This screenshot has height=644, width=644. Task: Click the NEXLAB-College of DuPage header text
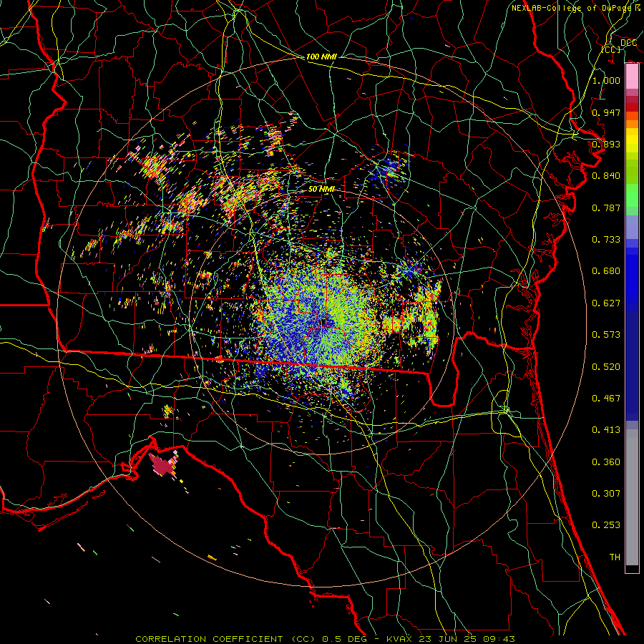(x=571, y=8)
